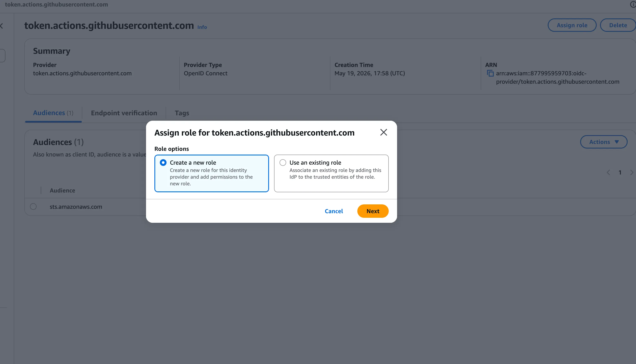636x364 pixels.
Task: Open the Audiences tab
Action: click(53, 113)
